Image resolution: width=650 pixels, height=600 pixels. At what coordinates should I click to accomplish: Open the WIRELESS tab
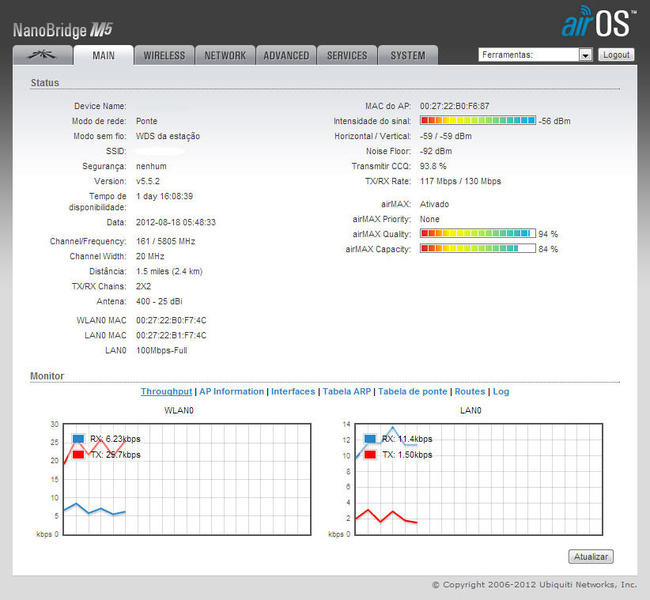click(164, 55)
